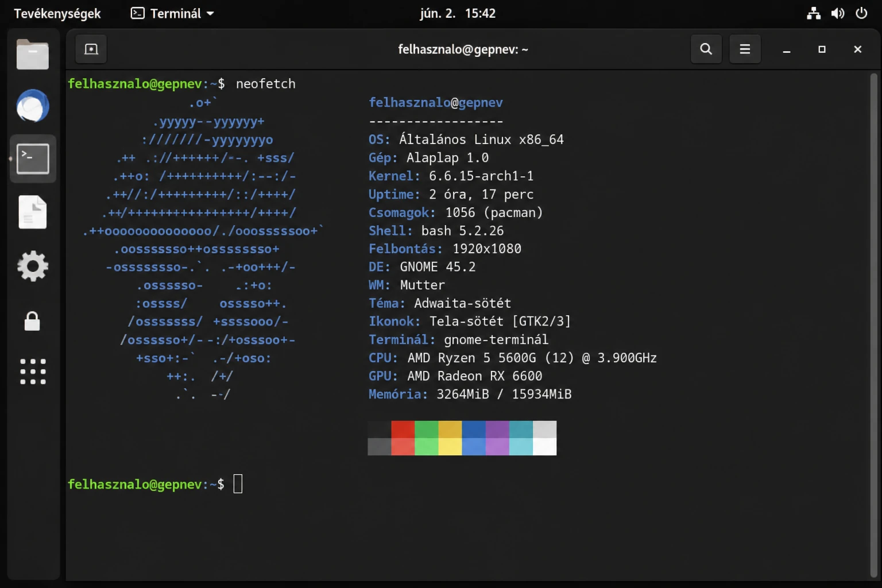Click the "WM: Mutter" line
The image size is (882, 588).
(407, 285)
